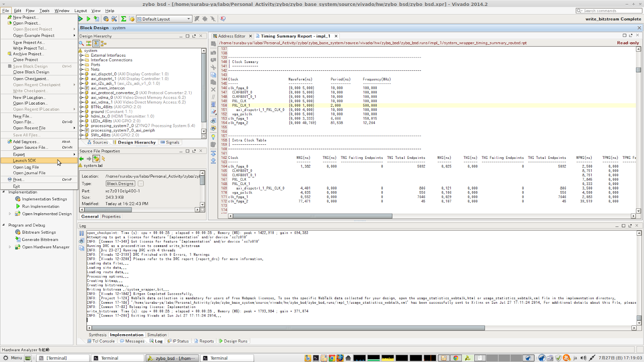Viewport: 644px width, 362px height.
Task: Select the Synthesis log tab
Action: click(97, 335)
